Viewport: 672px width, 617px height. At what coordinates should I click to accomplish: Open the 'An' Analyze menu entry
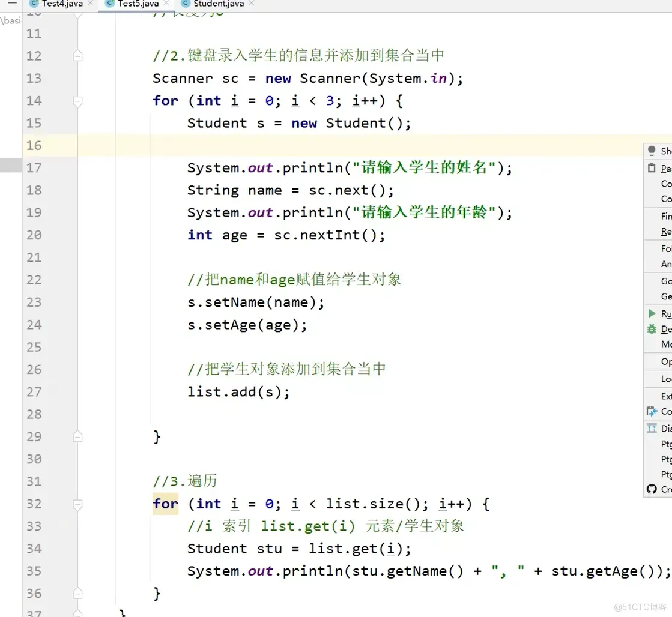666,264
